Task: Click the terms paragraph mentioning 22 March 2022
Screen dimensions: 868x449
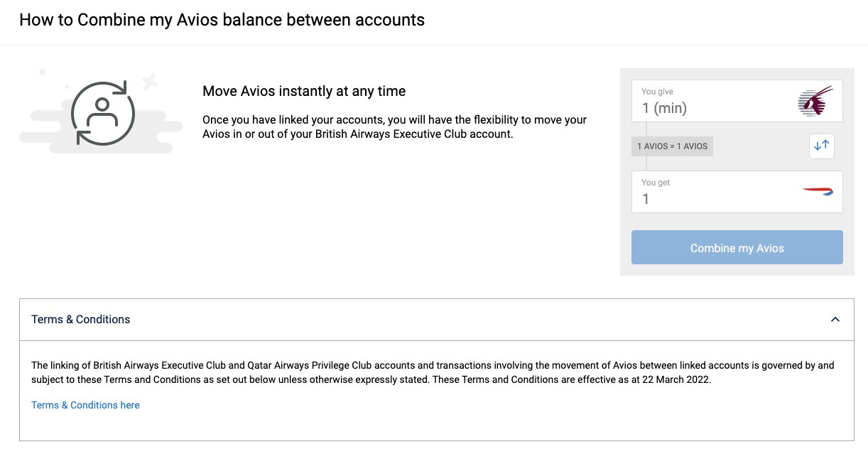Action: [x=433, y=372]
